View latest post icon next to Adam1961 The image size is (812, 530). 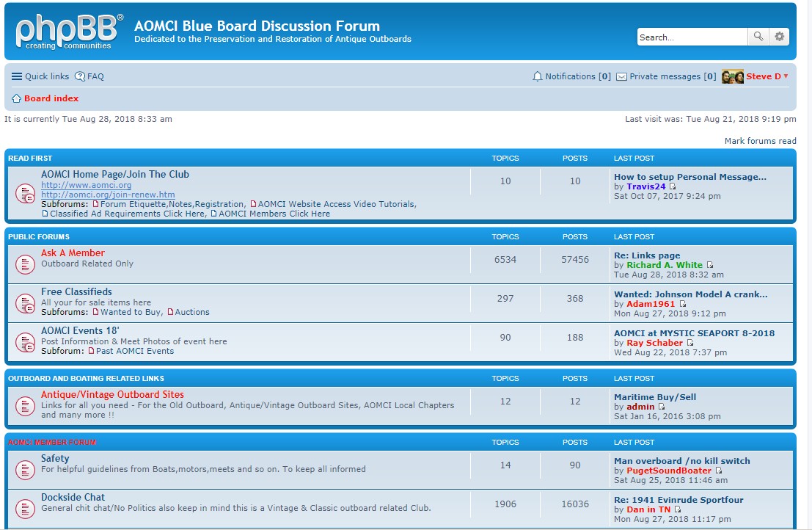click(x=682, y=304)
